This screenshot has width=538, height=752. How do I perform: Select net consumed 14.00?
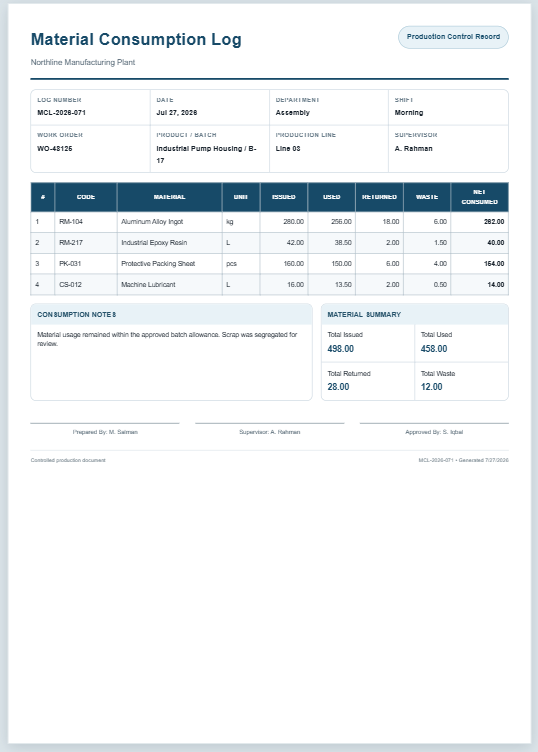(x=496, y=285)
